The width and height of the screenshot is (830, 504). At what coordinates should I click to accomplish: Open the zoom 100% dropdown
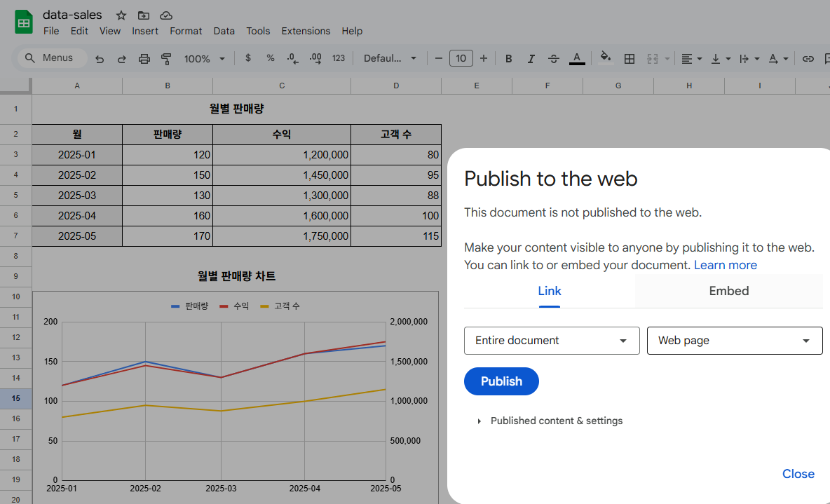[204, 59]
